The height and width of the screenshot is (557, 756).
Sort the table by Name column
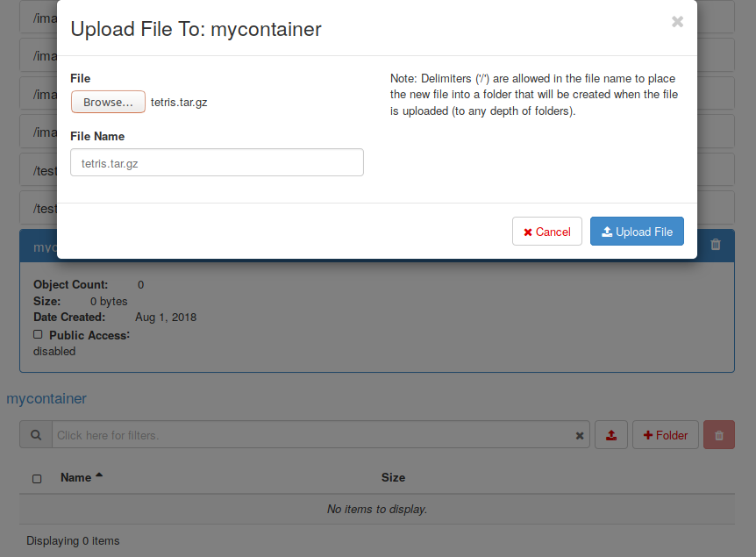click(x=75, y=477)
